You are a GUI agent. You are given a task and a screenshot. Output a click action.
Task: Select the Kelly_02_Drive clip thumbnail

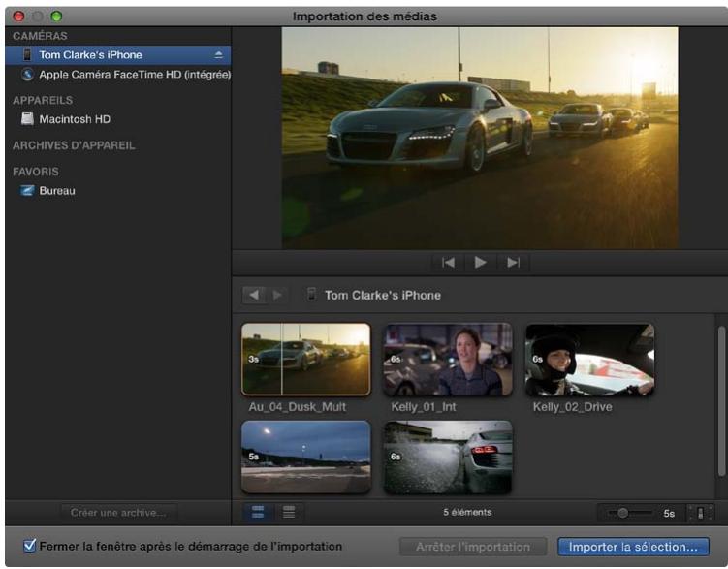(590, 360)
